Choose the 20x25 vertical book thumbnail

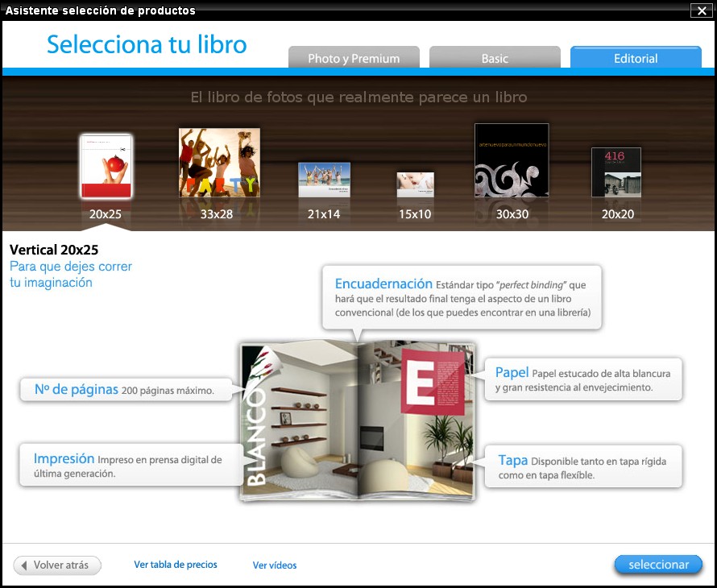(x=106, y=166)
